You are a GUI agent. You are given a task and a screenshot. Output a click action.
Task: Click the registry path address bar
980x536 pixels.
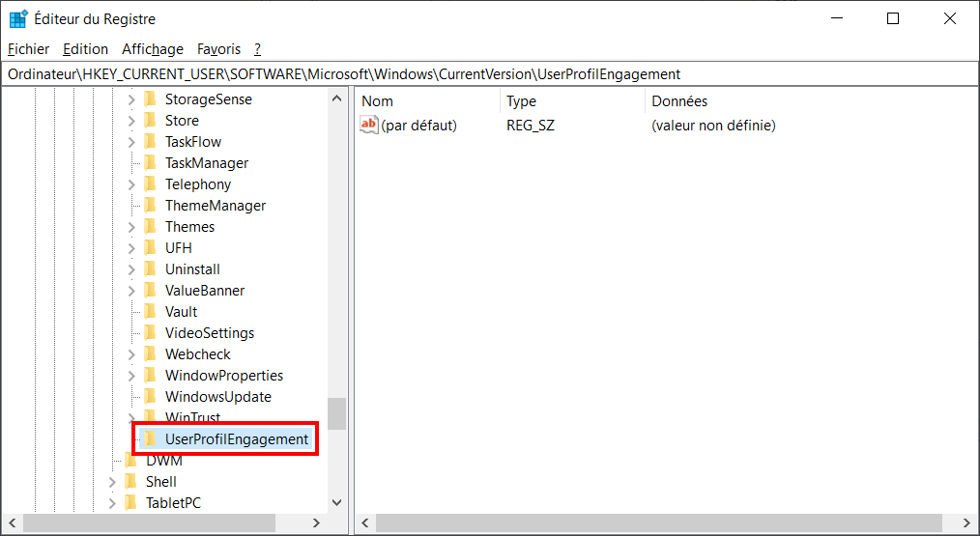[490, 73]
